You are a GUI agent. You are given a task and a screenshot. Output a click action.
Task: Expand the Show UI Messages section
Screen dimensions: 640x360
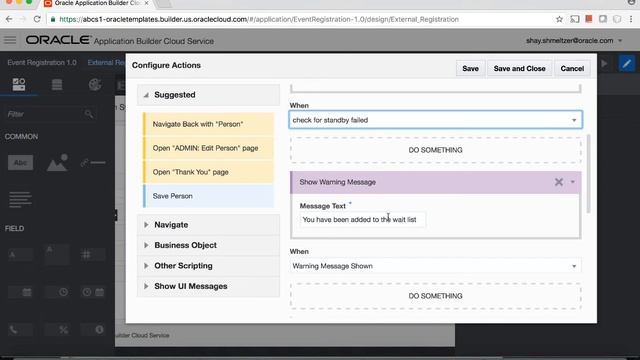pyautogui.click(x=208, y=286)
